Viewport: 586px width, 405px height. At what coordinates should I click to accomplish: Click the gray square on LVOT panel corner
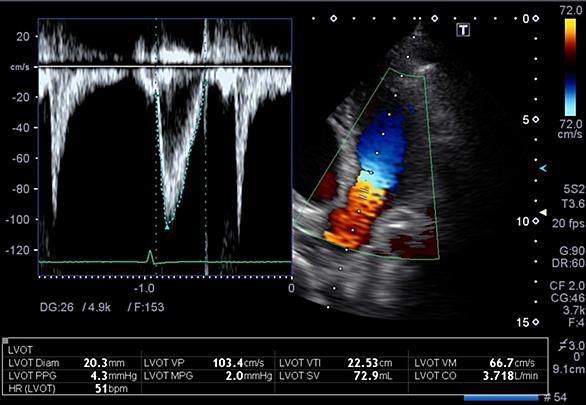pyautogui.click(x=5, y=341)
